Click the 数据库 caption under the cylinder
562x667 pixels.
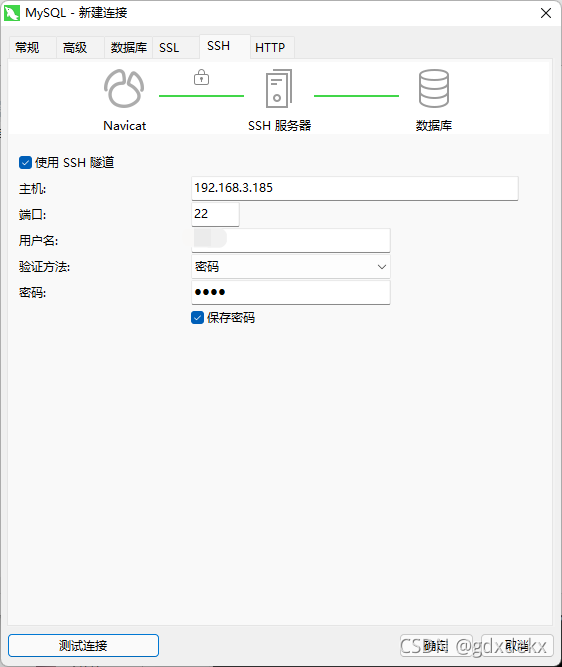434,125
